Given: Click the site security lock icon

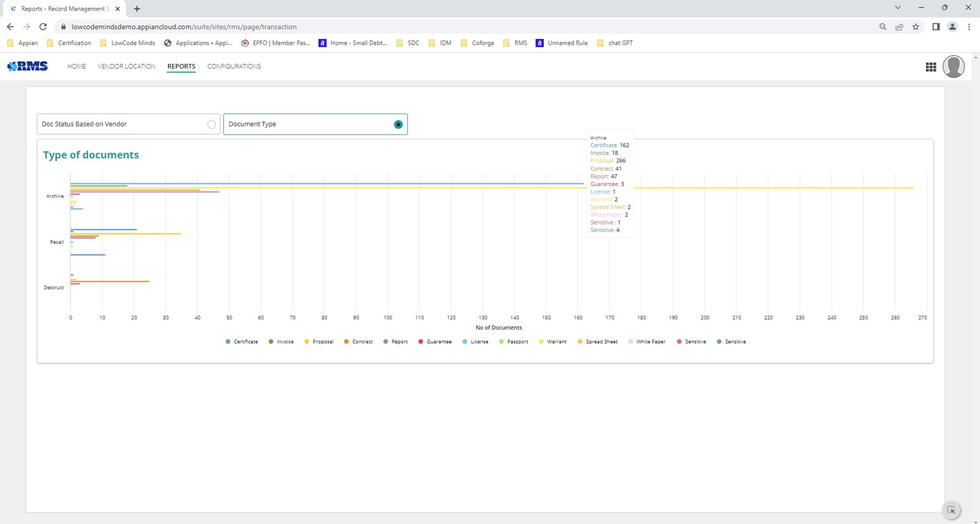Looking at the screenshot, I should pyautogui.click(x=64, y=27).
